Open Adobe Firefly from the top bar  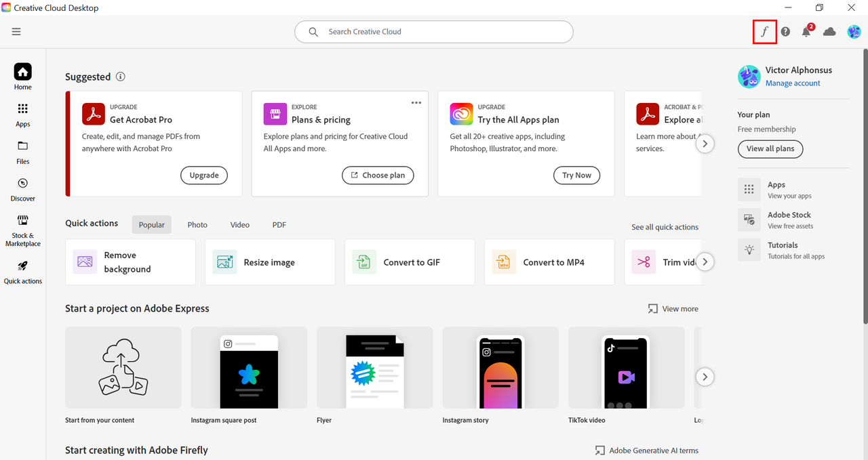click(764, 31)
